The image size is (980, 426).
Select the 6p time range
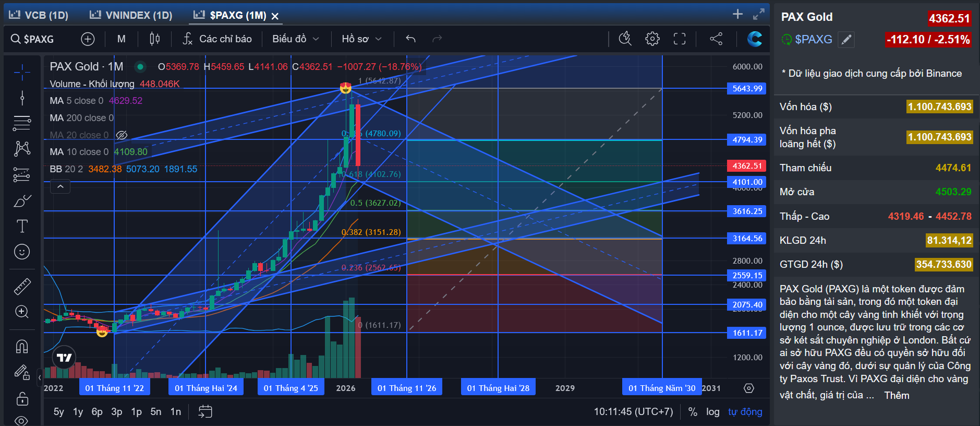(x=97, y=412)
